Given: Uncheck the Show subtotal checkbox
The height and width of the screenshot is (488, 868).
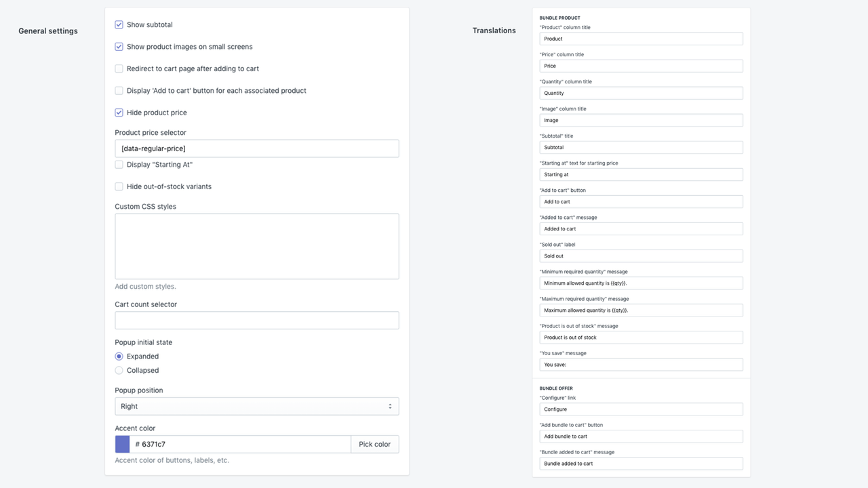Looking at the screenshot, I should coord(119,24).
